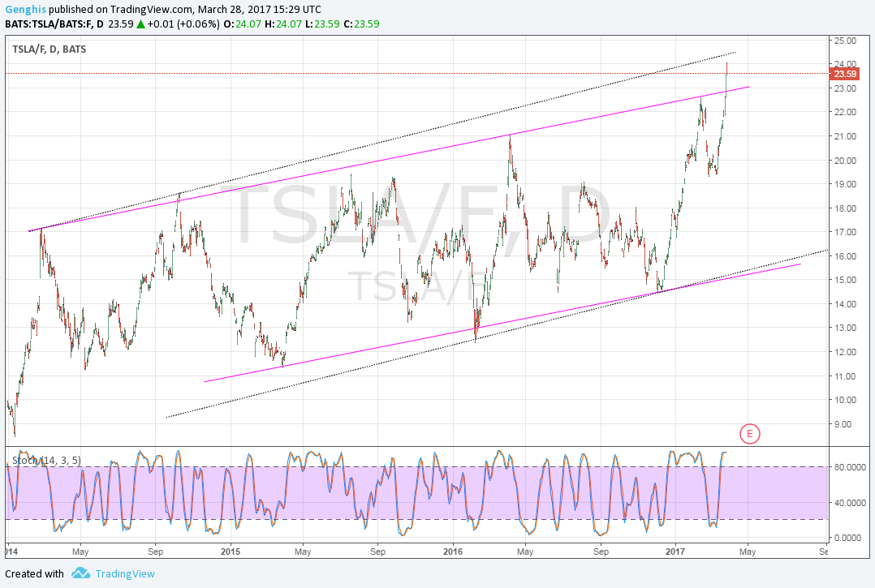875x588 pixels.
Task: Click the Stoch (14, 3, 5) indicator label
Action: click(46, 460)
